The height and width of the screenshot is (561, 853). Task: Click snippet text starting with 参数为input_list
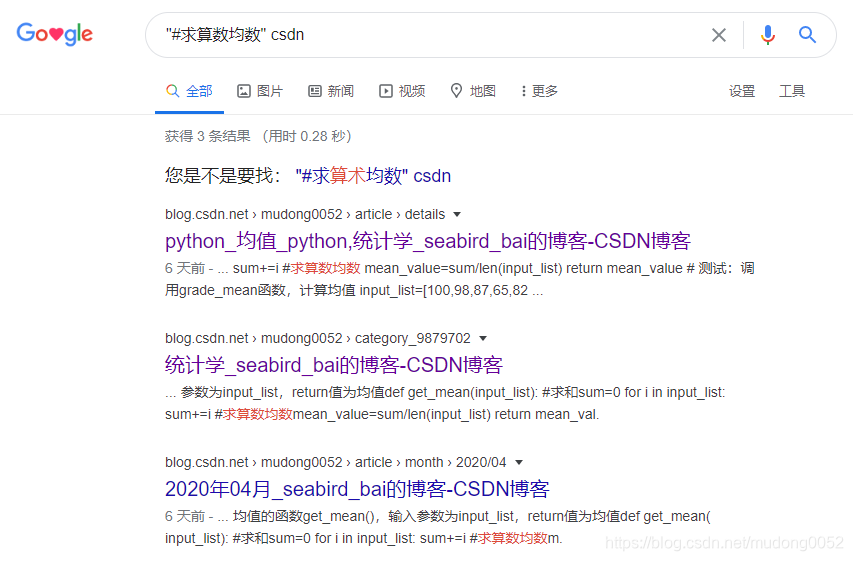[x=445, y=403]
